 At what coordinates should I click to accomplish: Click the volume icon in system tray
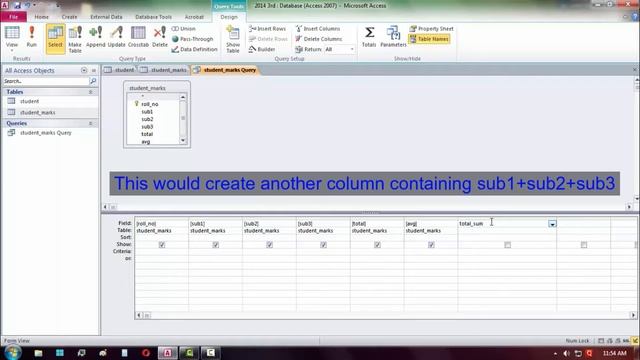(x=567, y=353)
